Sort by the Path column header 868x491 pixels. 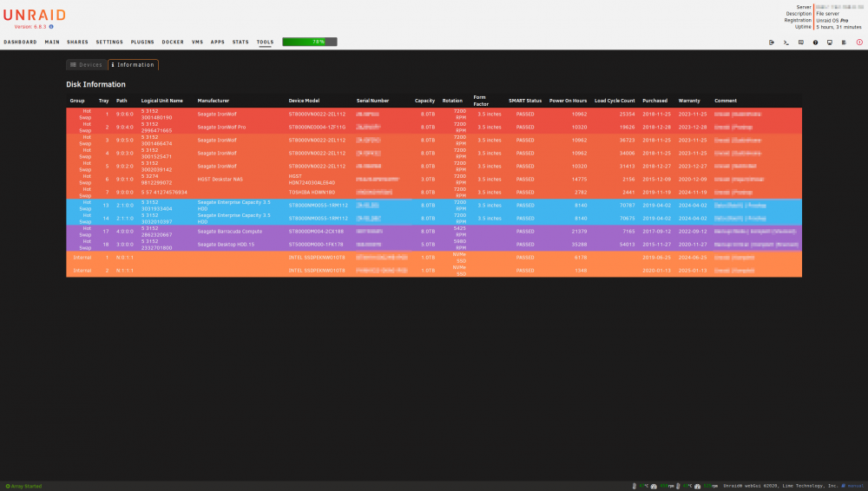[122, 101]
